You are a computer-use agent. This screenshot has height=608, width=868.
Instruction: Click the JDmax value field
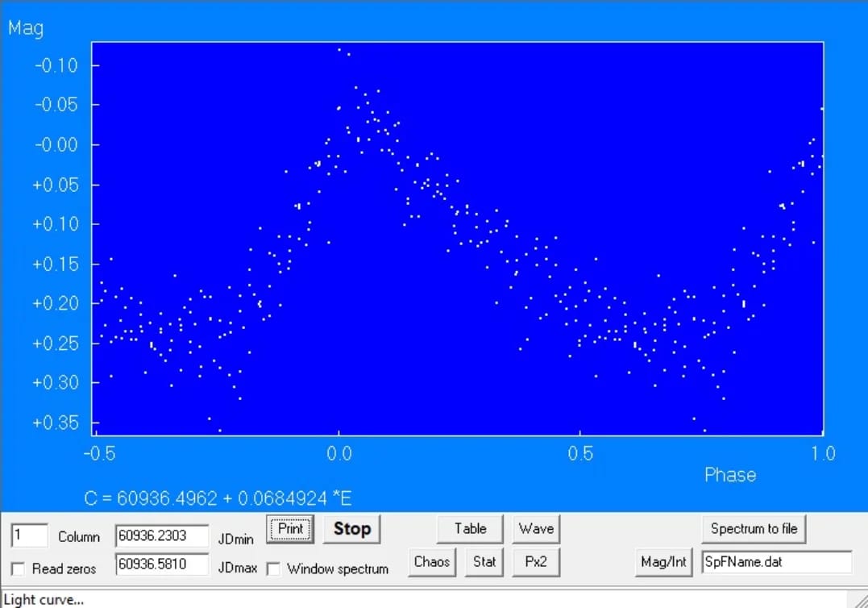pos(161,564)
